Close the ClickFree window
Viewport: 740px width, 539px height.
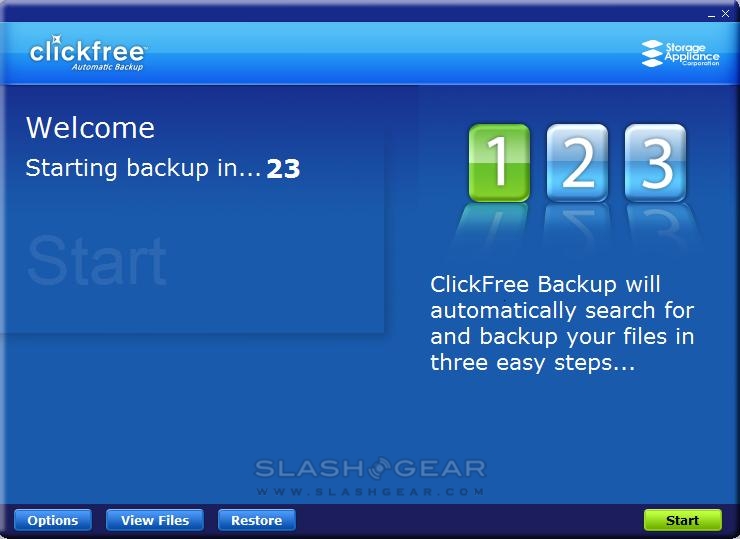[725, 14]
